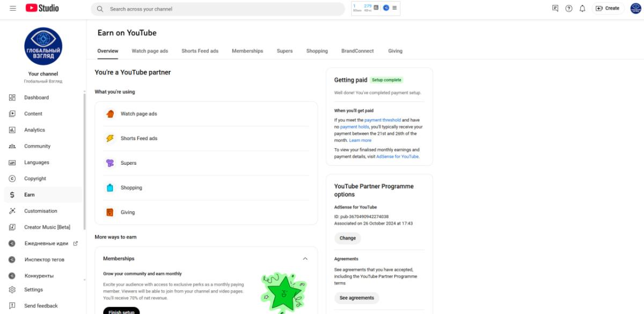This screenshot has height=314, width=644.
Task: Collapse the Memberships card chevron
Action: tap(305, 259)
